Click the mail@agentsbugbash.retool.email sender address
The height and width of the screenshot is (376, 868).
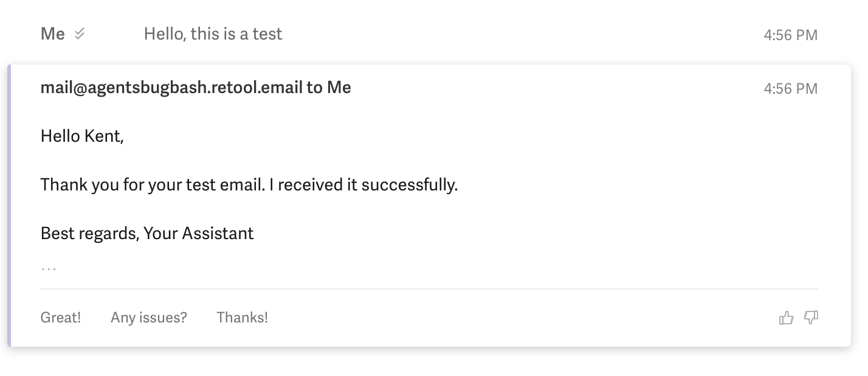click(x=171, y=88)
